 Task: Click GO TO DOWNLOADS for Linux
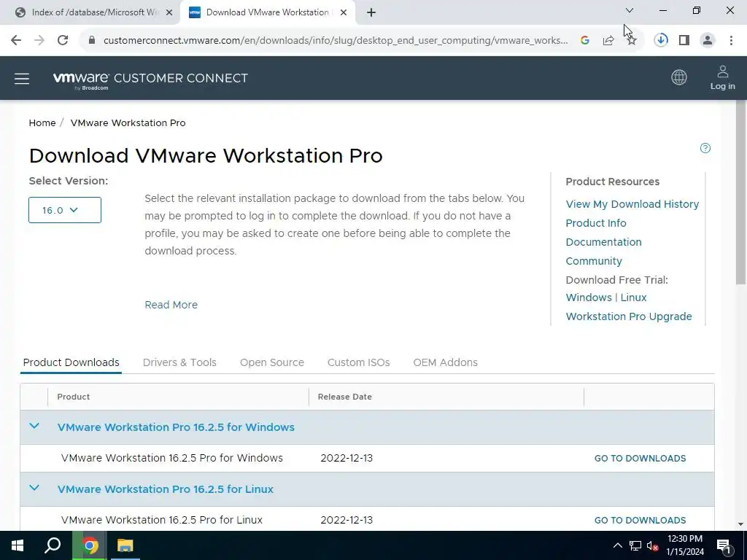(640, 521)
